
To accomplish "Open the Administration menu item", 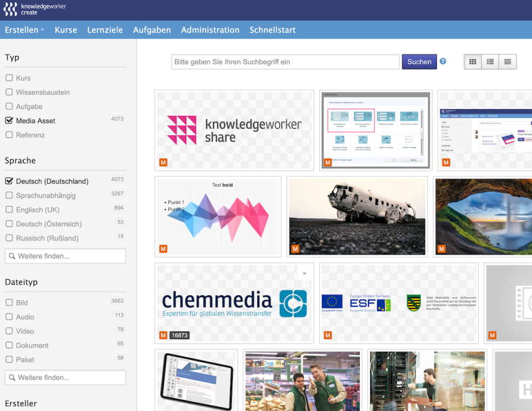I will click(x=210, y=30).
